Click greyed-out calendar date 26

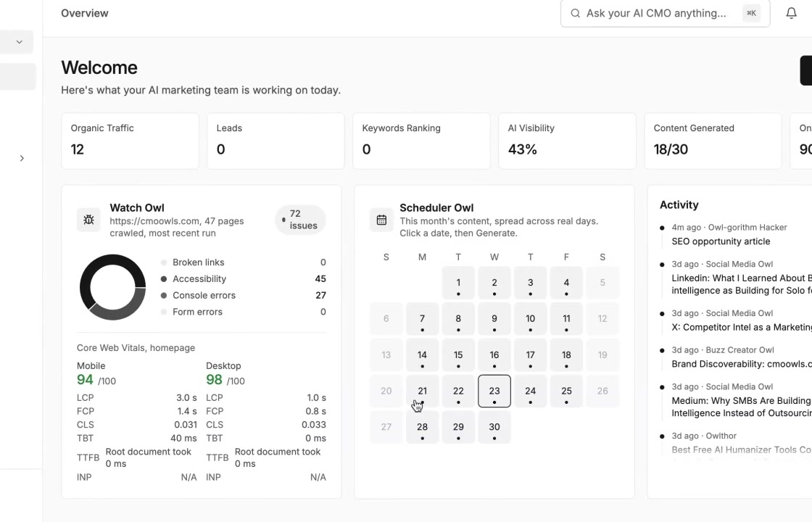coord(602,391)
